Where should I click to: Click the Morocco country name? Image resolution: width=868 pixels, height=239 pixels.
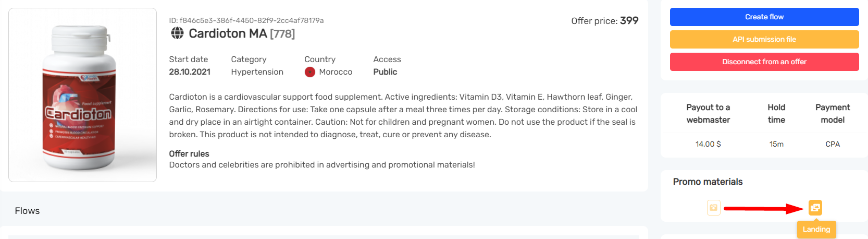336,72
